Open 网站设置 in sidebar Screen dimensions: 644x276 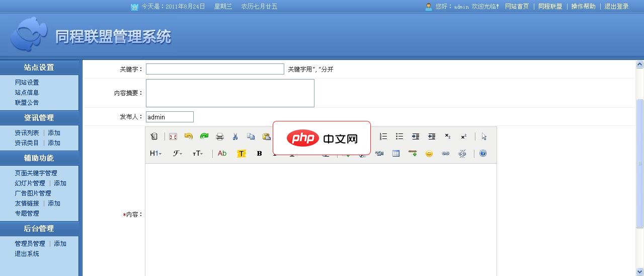coord(27,83)
